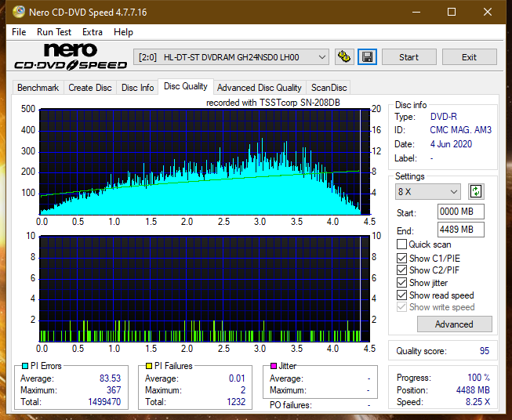Image resolution: width=512 pixels, height=420 pixels.
Task: Click the PI Failures average 0.01
Action: [237, 378]
